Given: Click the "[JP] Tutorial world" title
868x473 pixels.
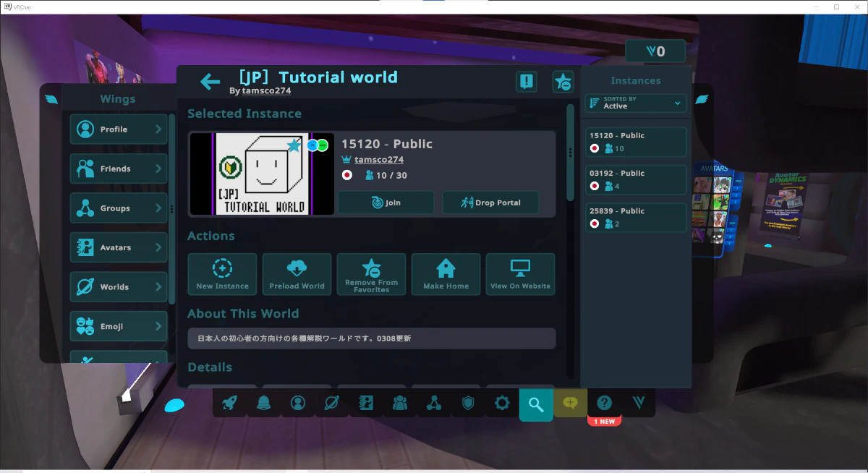Looking at the screenshot, I should (318, 77).
